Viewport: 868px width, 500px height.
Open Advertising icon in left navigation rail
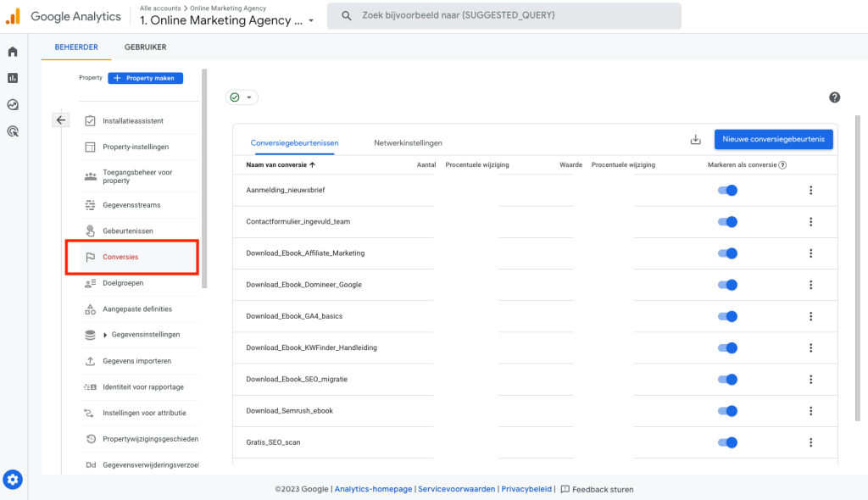pyautogui.click(x=13, y=131)
